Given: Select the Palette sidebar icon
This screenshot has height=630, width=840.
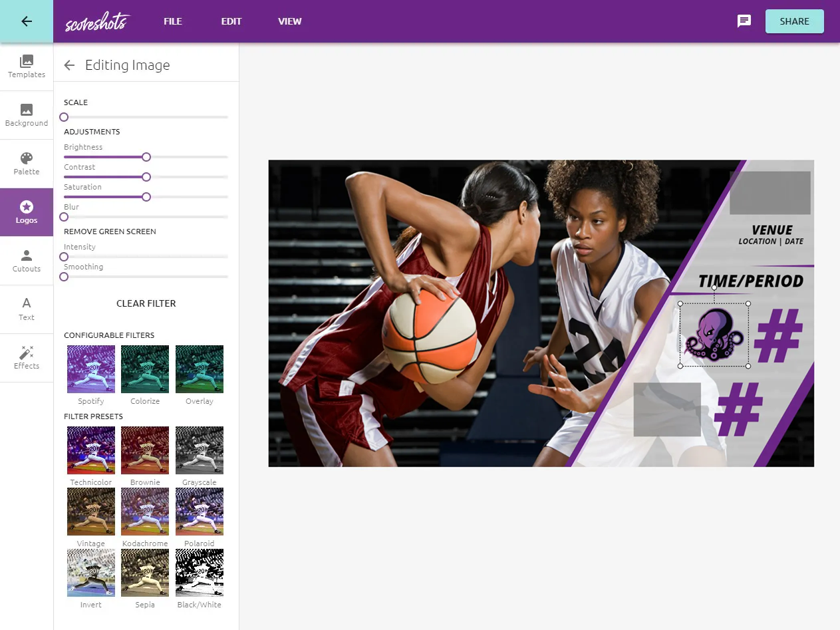Looking at the screenshot, I should 27,164.
